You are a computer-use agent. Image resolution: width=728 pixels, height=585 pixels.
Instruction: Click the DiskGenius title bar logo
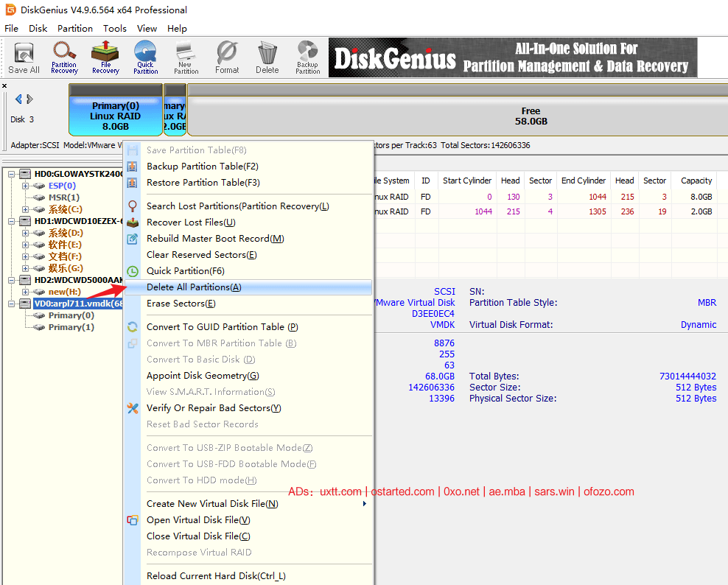coord(10,10)
